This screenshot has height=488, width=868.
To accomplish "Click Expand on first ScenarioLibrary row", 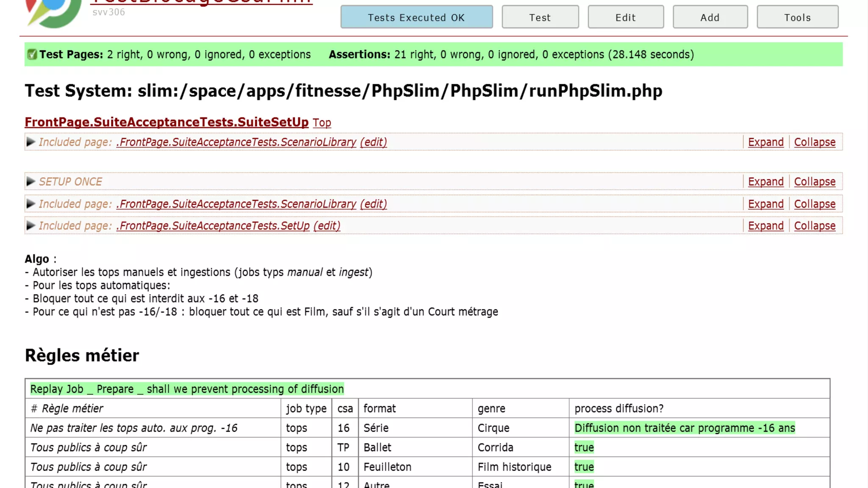I will coord(765,142).
